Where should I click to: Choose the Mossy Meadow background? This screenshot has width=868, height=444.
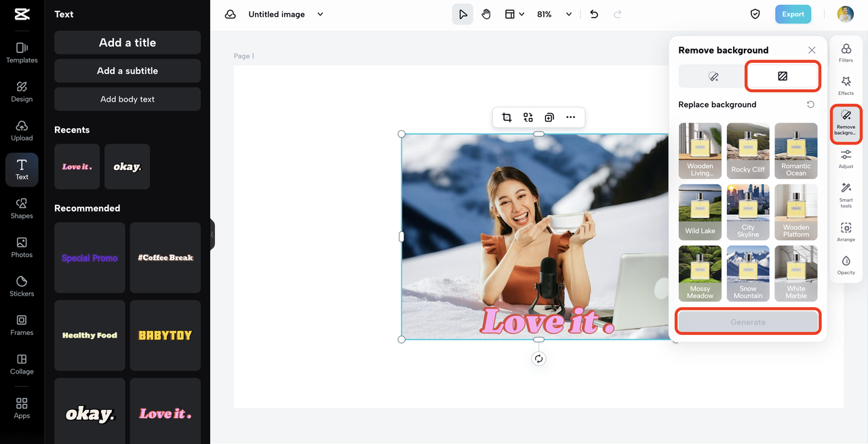tap(700, 273)
